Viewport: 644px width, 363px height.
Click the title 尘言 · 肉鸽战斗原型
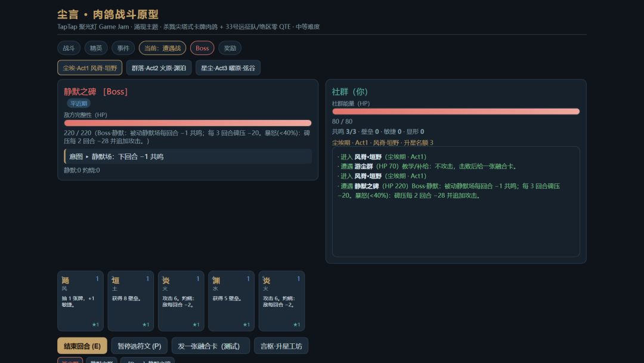point(108,14)
